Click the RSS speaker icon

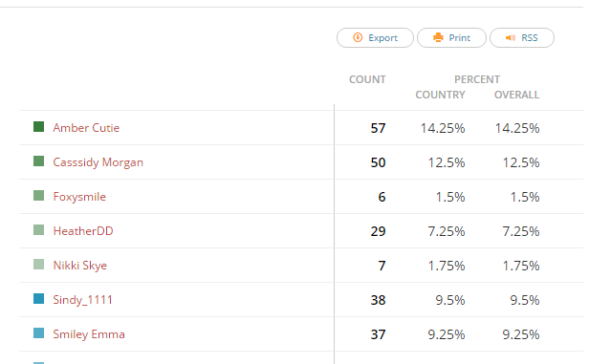click(511, 38)
